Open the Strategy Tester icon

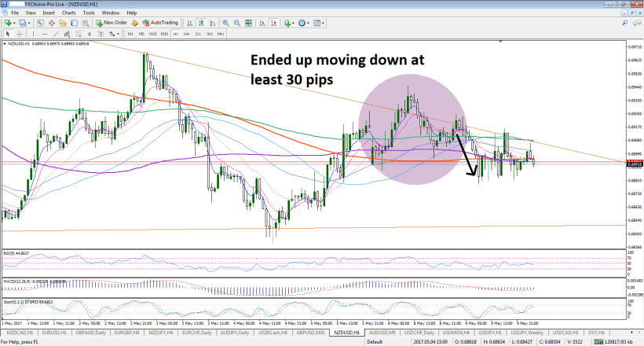coord(86,23)
